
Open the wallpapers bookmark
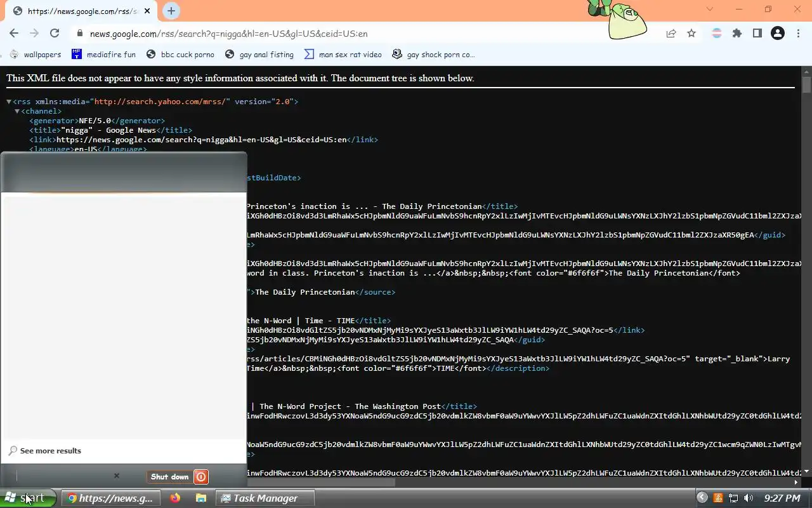(36, 55)
